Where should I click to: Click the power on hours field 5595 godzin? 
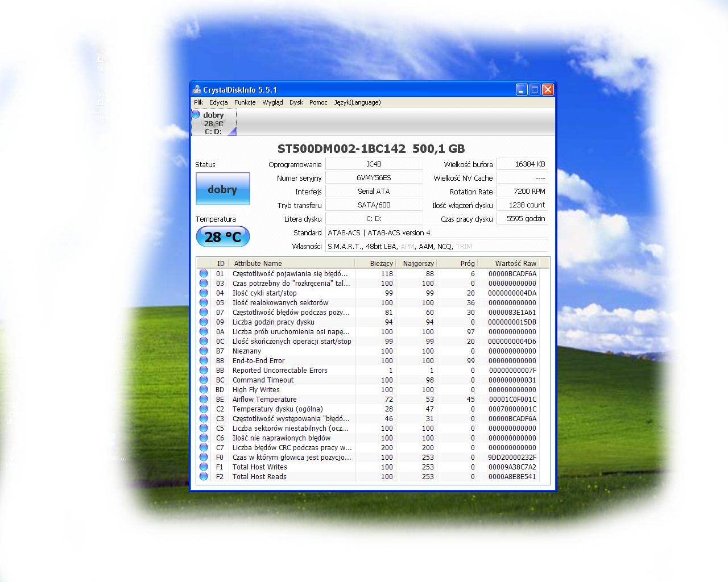point(522,218)
